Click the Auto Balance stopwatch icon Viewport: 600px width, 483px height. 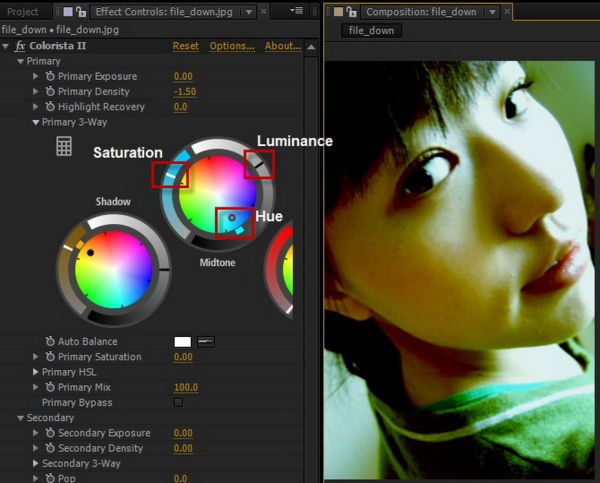point(49,342)
